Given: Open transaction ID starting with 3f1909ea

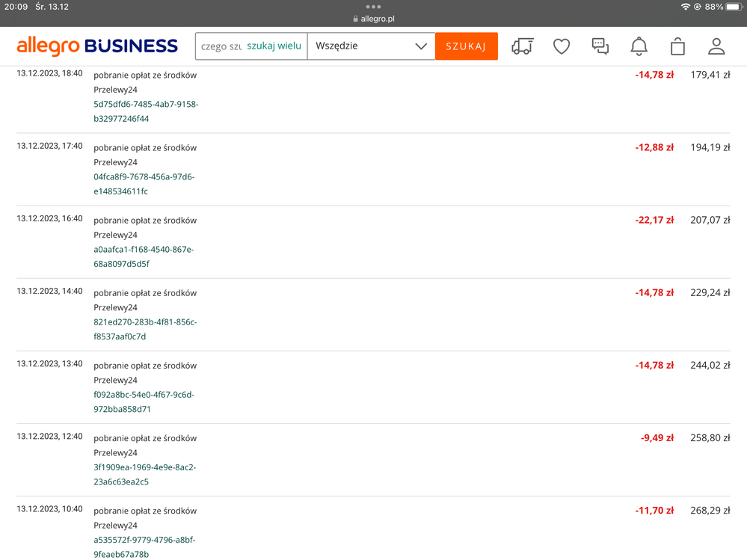Looking at the screenshot, I should [x=144, y=474].
